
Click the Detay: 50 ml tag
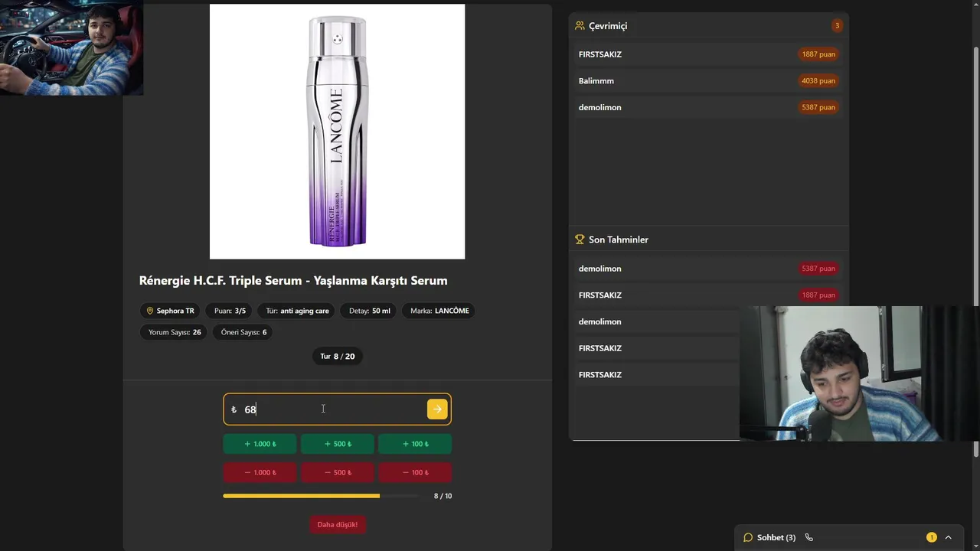[x=369, y=311]
